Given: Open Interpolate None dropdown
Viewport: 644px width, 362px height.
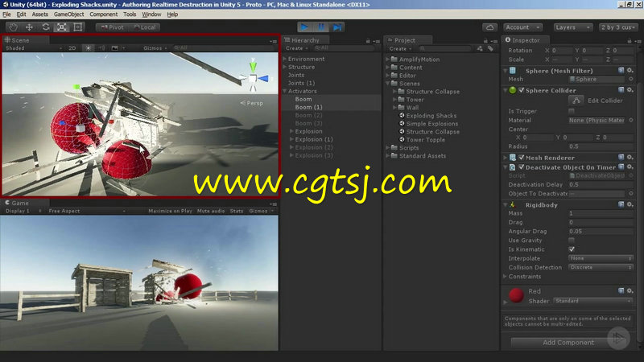Looking at the screenshot, I should coord(601,258).
